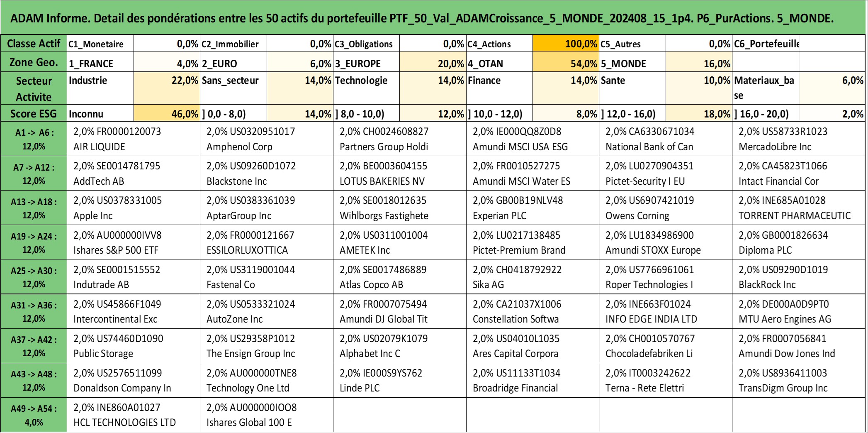Screen dimensions: 868x433
Task: Select the Intercontinental Exc cell
Action: [x=134, y=311]
